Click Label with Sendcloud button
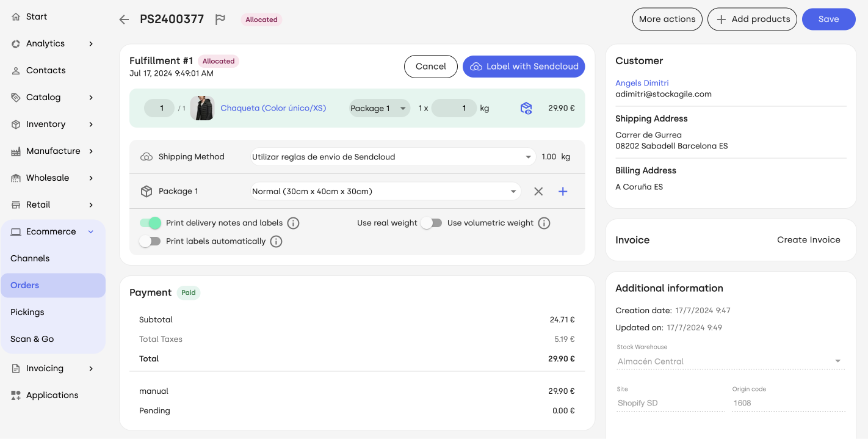This screenshot has height=439, width=868. pyautogui.click(x=524, y=67)
